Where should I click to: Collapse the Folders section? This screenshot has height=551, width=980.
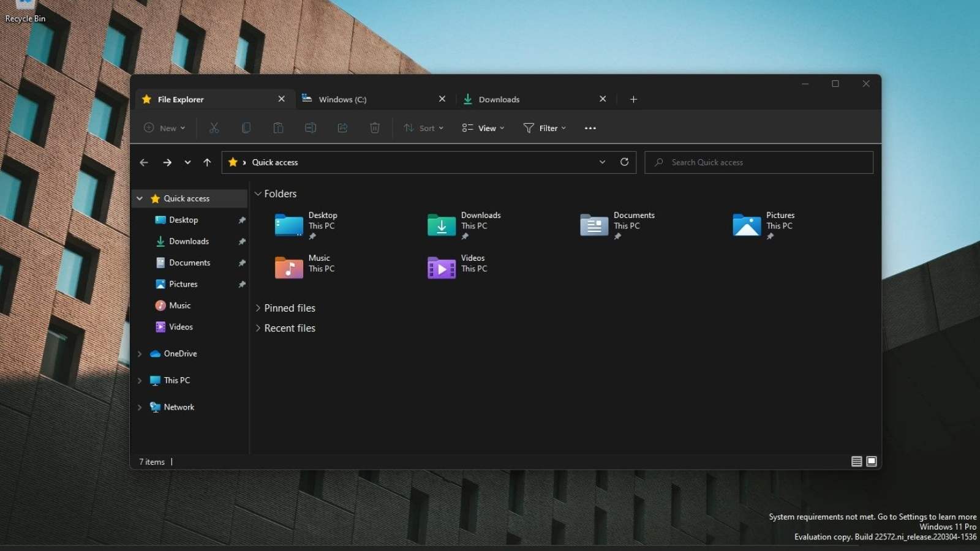tap(258, 193)
